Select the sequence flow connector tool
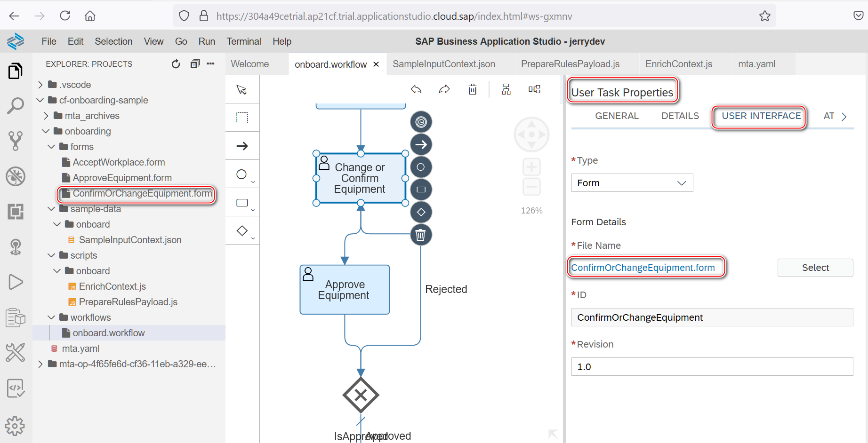The height and width of the screenshot is (443, 868). (242, 145)
